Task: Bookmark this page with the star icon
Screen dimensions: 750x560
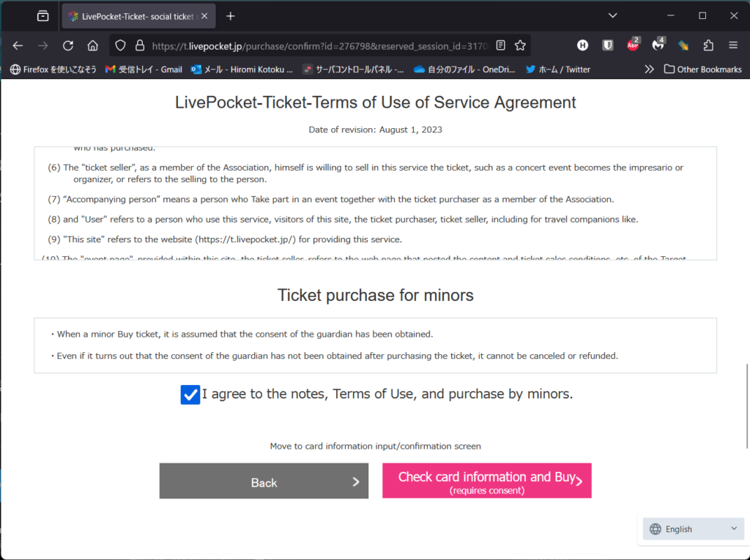Action: pyautogui.click(x=520, y=45)
